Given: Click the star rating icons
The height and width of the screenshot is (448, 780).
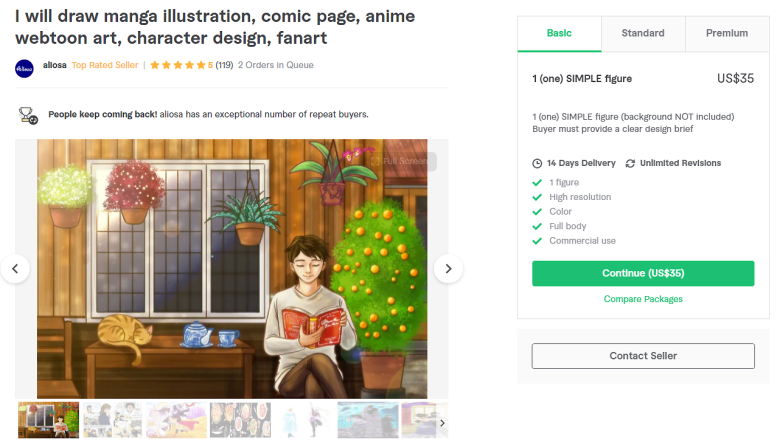Looking at the screenshot, I should [x=178, y=65].
